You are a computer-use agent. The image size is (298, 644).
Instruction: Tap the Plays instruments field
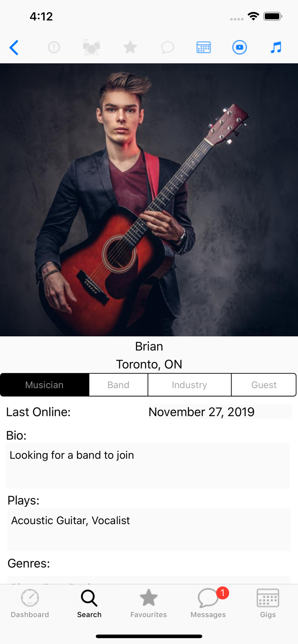[x=149, y=530]
